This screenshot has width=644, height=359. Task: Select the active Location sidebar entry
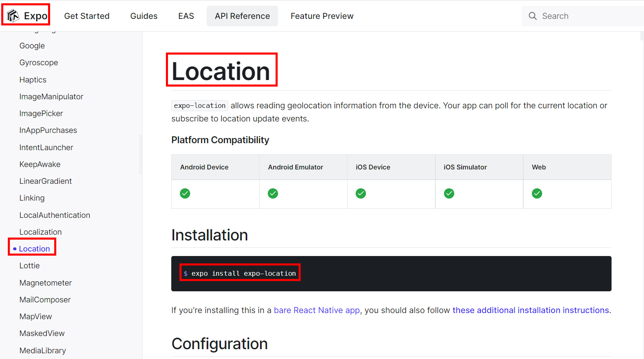point(34,249)
